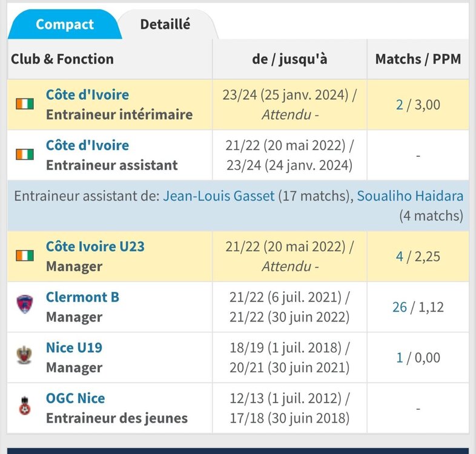The height and width of the screenshot is (454, 476).
Task: Open Soualiho Haidara's profile link
Action: pyautogui.click(x=410, y=196)
